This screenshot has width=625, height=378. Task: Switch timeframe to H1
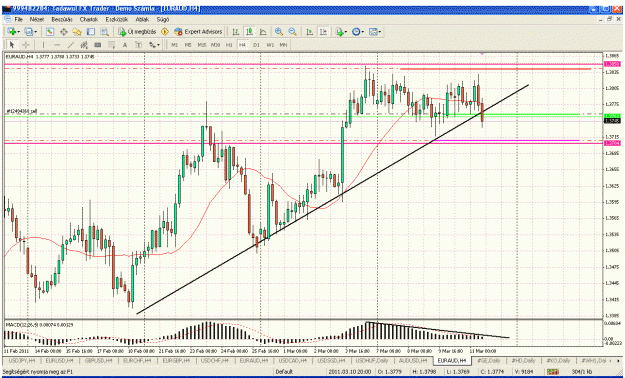coord(229,45)
